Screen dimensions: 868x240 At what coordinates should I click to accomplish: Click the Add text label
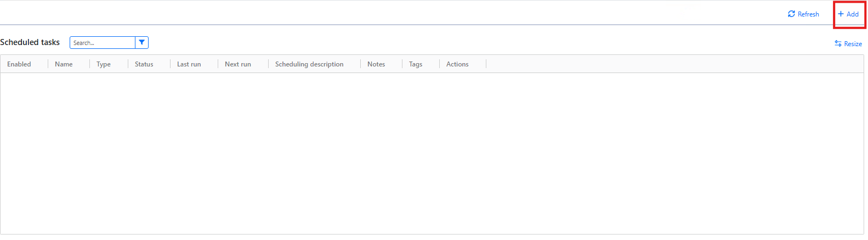tap(853, 14)
